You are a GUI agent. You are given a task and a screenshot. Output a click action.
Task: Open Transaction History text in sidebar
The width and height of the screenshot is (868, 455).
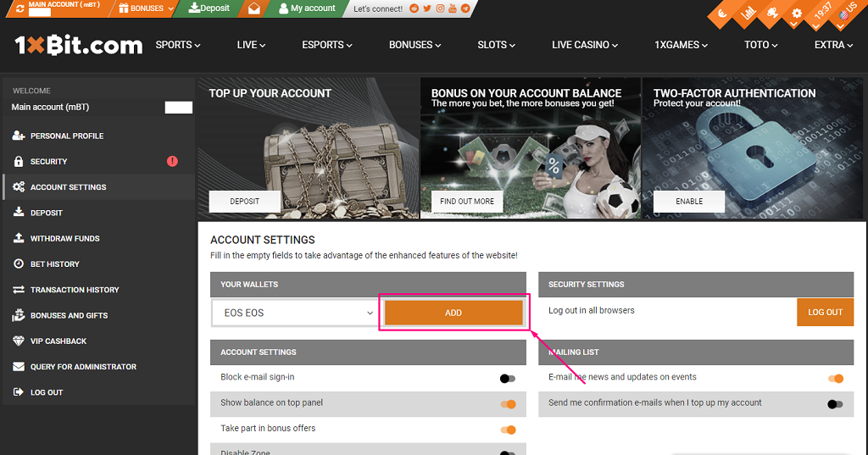tap(75, 290)
